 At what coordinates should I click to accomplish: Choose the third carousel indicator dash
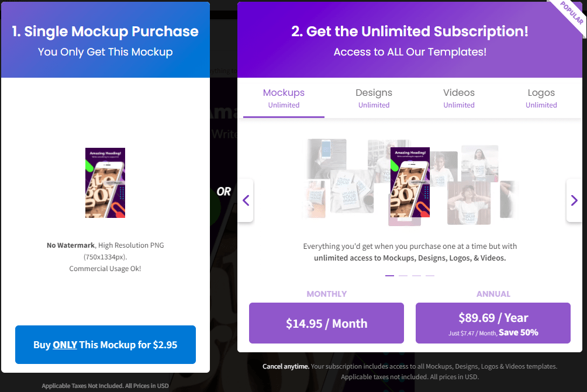416,275
